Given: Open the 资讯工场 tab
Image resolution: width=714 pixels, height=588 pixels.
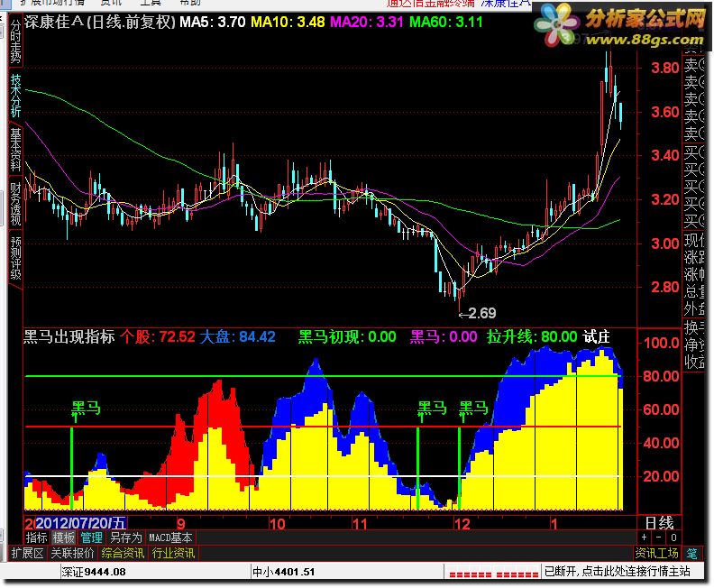Looking at the screenshot, I should coord(656,554).
